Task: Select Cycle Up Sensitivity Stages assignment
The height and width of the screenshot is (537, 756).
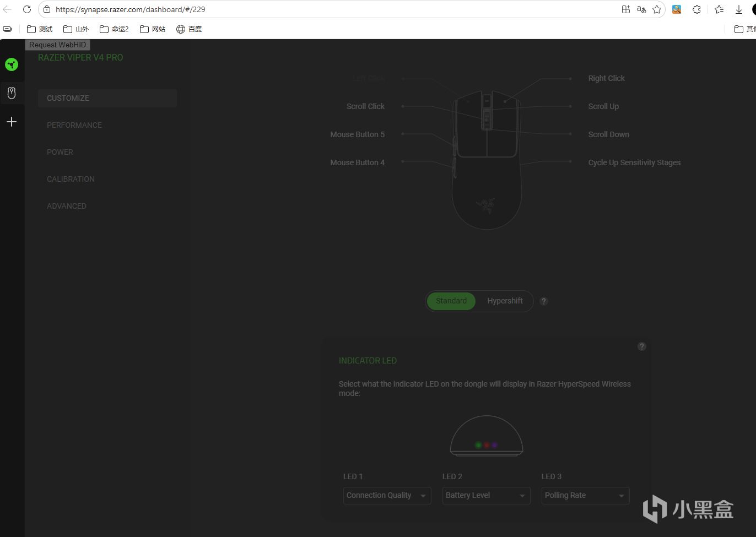Action: pos(634,162)
